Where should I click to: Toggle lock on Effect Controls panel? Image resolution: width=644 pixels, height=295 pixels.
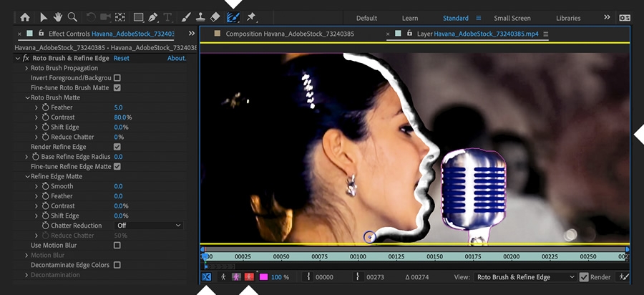(41, 33)
